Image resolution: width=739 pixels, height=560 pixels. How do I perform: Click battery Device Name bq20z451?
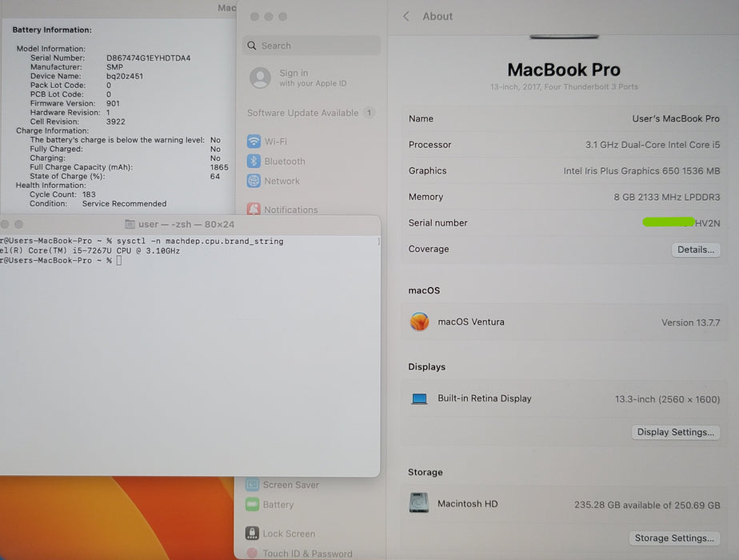pyautogui.click(x=125, y=76)
